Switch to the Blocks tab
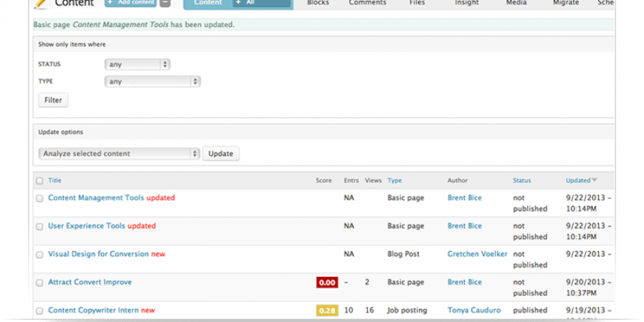 (318, 4)
